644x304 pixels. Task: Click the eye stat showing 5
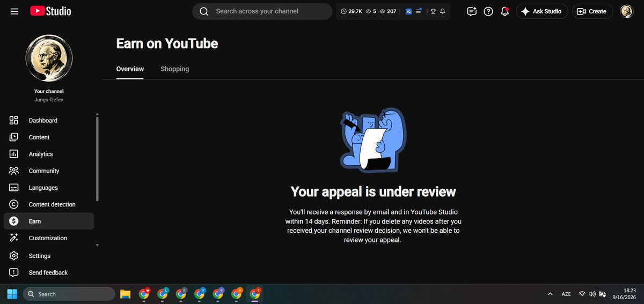coord(371,11)
